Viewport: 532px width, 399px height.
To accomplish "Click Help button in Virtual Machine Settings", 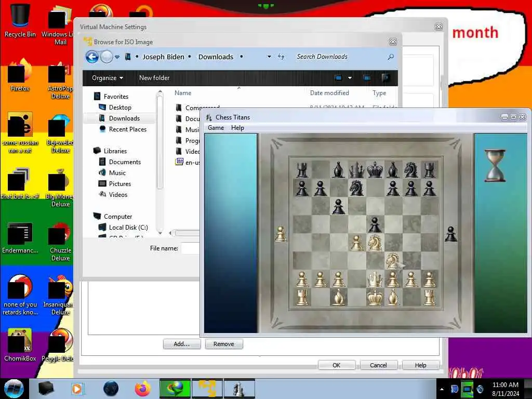I will pos(421,365).
